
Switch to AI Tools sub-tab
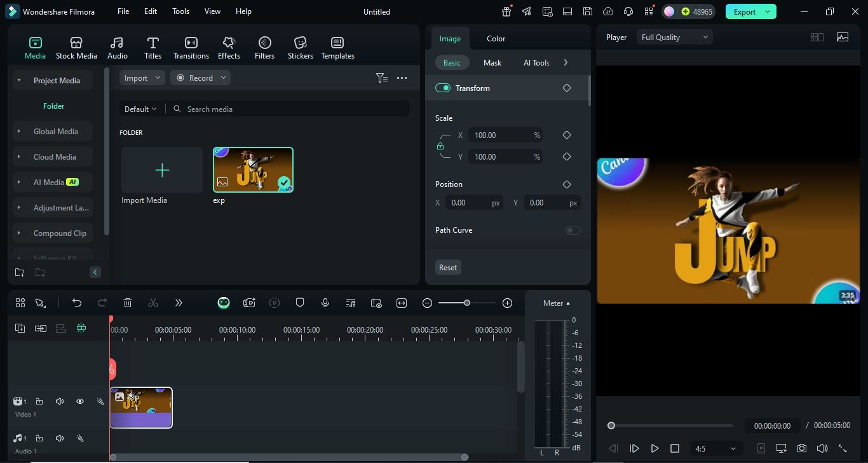pyautogui.click(x=536, y=62)
